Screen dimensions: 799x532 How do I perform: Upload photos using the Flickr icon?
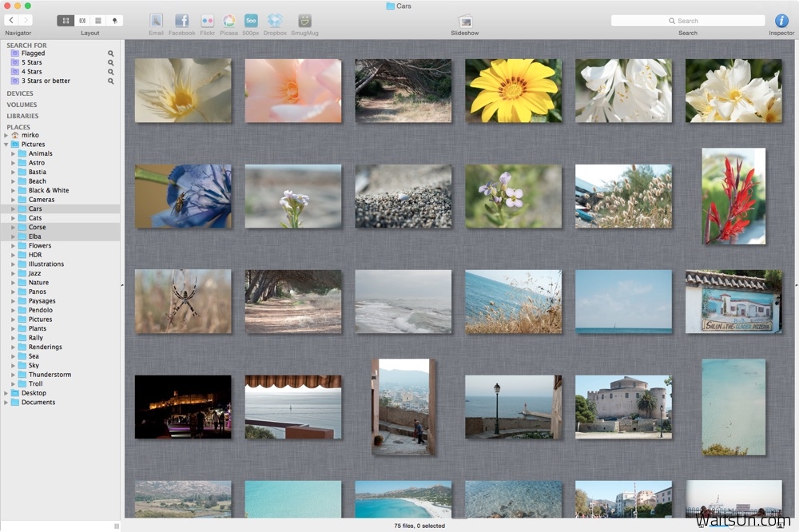click(x=207, y=21)
